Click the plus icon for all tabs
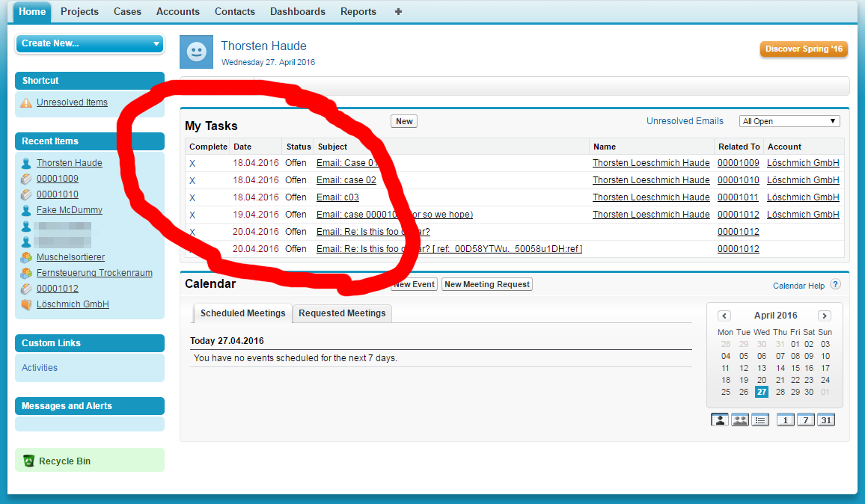Viewport: 865px width, 504px height. pyautogui.click(x=398, y=11)
